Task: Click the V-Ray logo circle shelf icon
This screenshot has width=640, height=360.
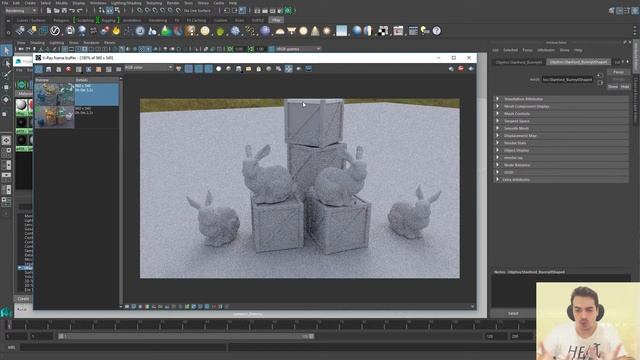Action: pyautogui.click(x=55, y=31)
